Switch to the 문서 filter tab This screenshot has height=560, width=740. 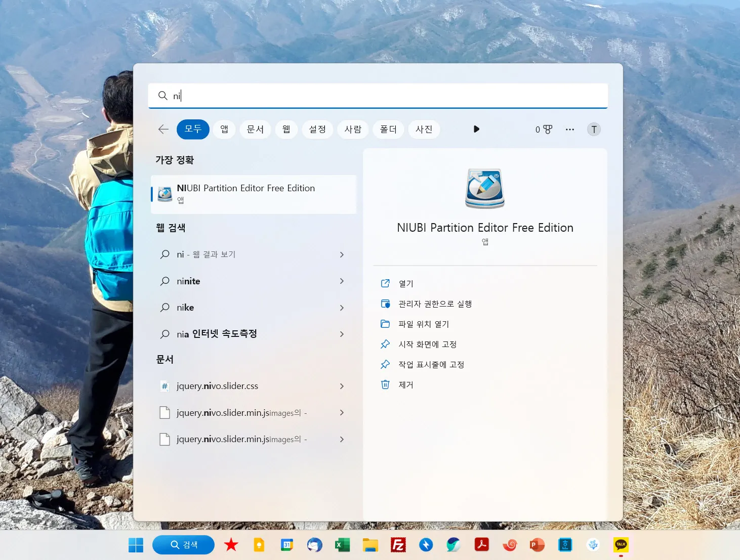pos(255,130)
